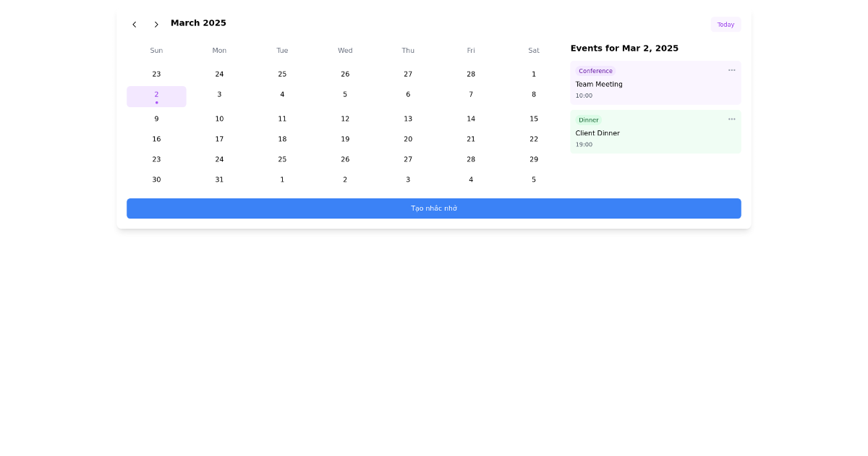Select the left arrow beside March 2025

click(135, 24)
